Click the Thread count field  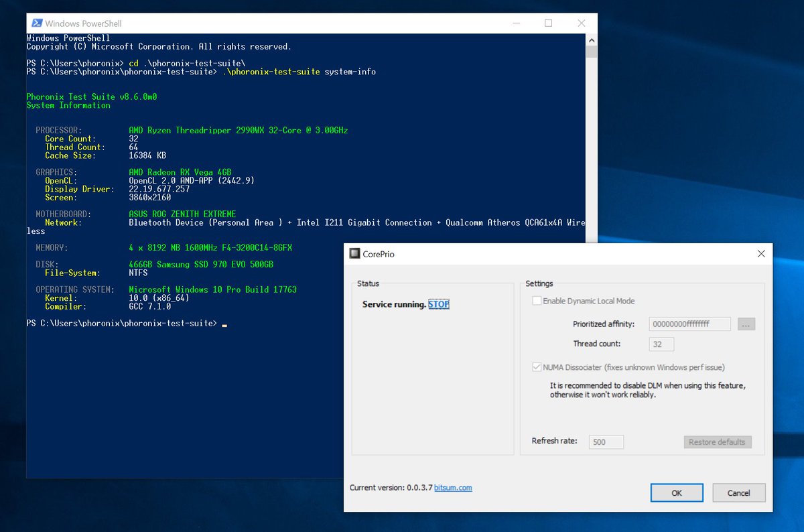pyautogui.click(x=661, y=344)
